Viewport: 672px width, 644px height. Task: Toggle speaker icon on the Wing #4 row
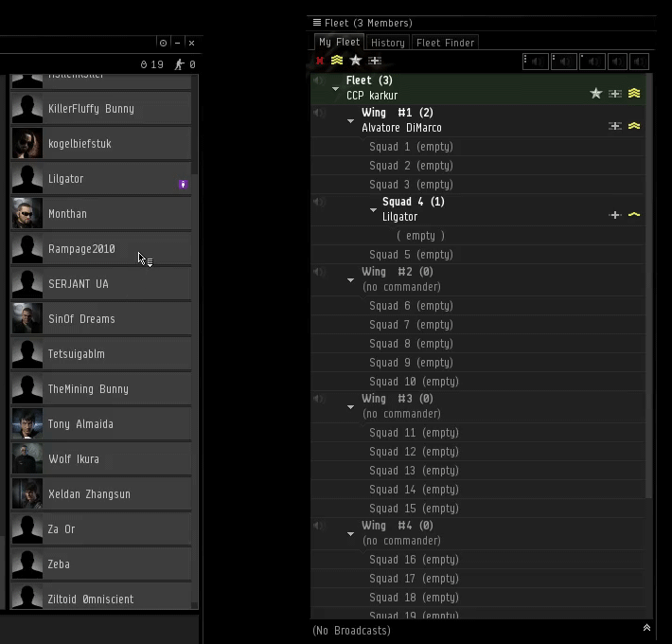coord(318,526)
